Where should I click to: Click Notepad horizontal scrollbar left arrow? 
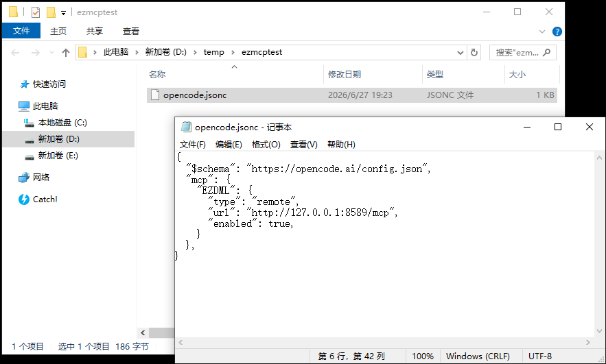[x=180, y=342]
